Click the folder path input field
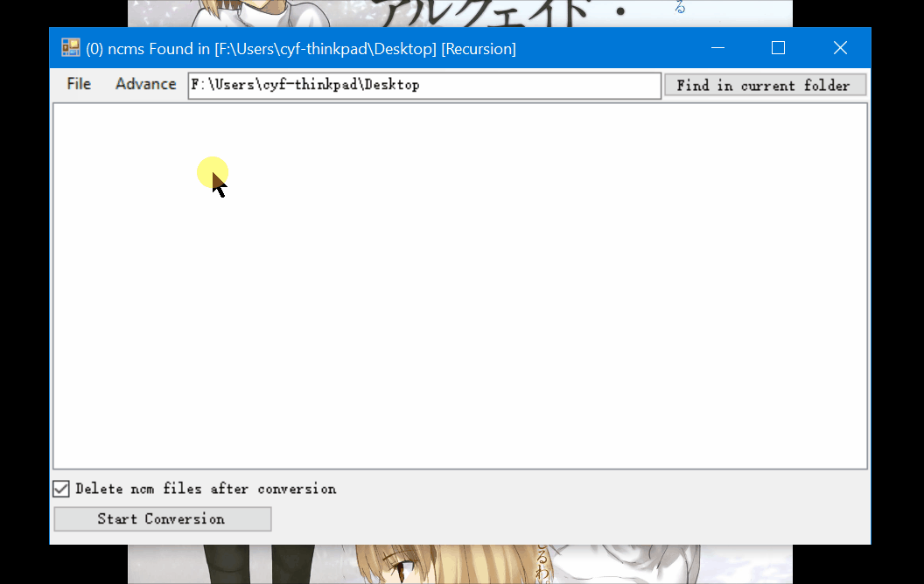The image size is (924, 584). pos(424,85)
